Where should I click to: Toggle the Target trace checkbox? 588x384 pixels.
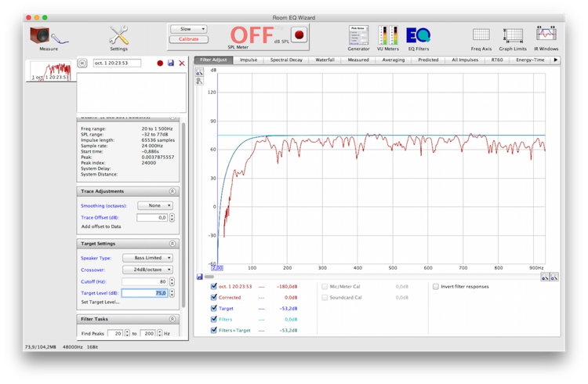pyautogui.click(x=214, y=308)
